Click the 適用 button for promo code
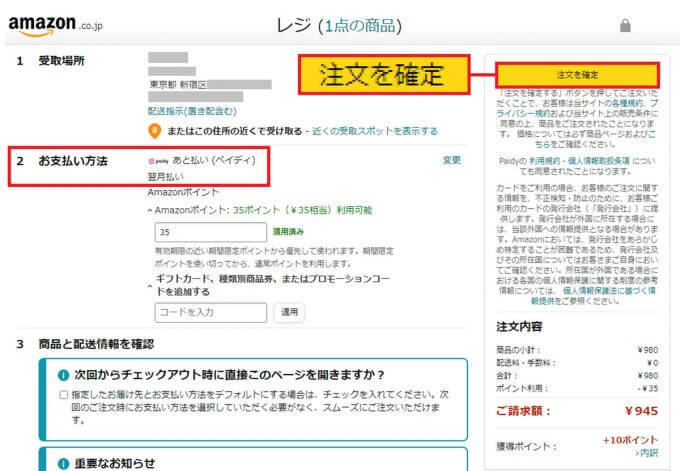The image size is (680, 471). point(289,312)
